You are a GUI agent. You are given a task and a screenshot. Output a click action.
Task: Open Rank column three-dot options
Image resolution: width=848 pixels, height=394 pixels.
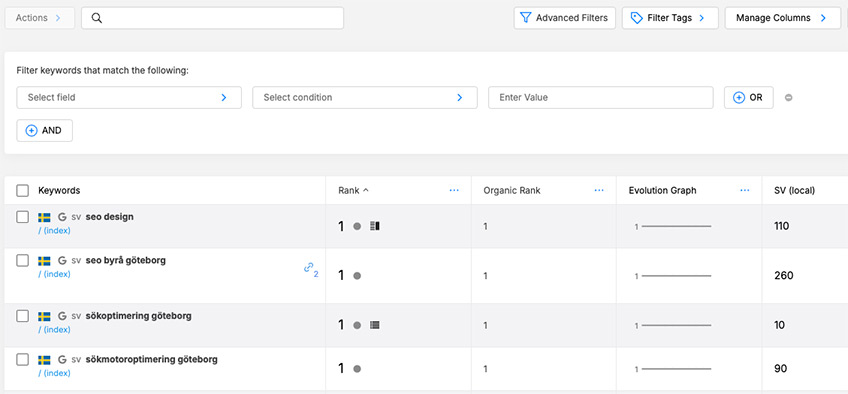tap(454, 190)
